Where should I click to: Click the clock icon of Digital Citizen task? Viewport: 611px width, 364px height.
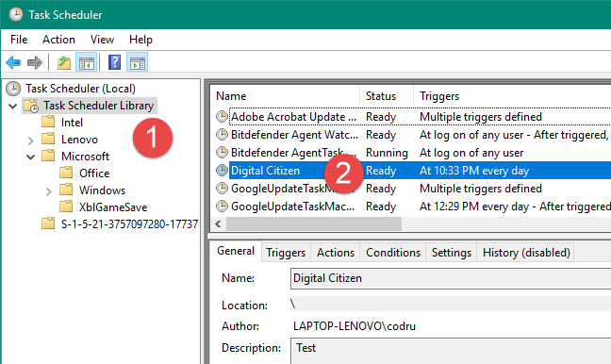point(222,171)
